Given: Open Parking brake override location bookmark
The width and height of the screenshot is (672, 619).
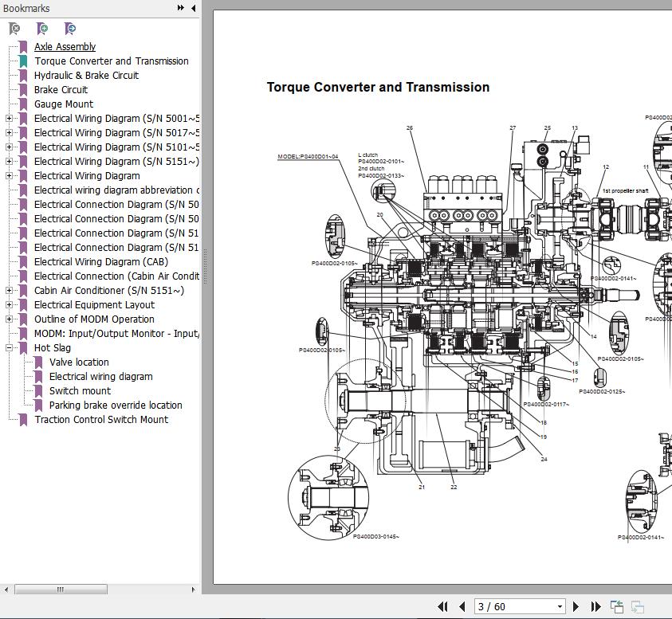Looking at the screenshot, I should 116,405.
